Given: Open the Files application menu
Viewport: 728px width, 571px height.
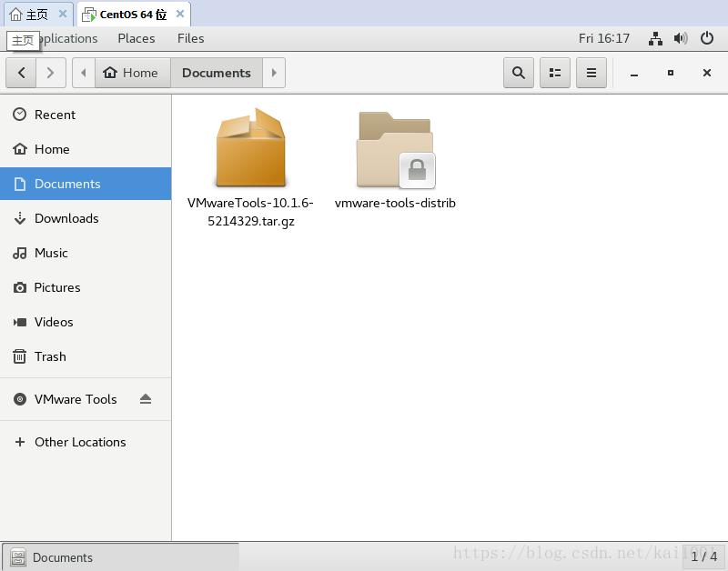Looking at the screenshot, I should [x=190, y=38].
